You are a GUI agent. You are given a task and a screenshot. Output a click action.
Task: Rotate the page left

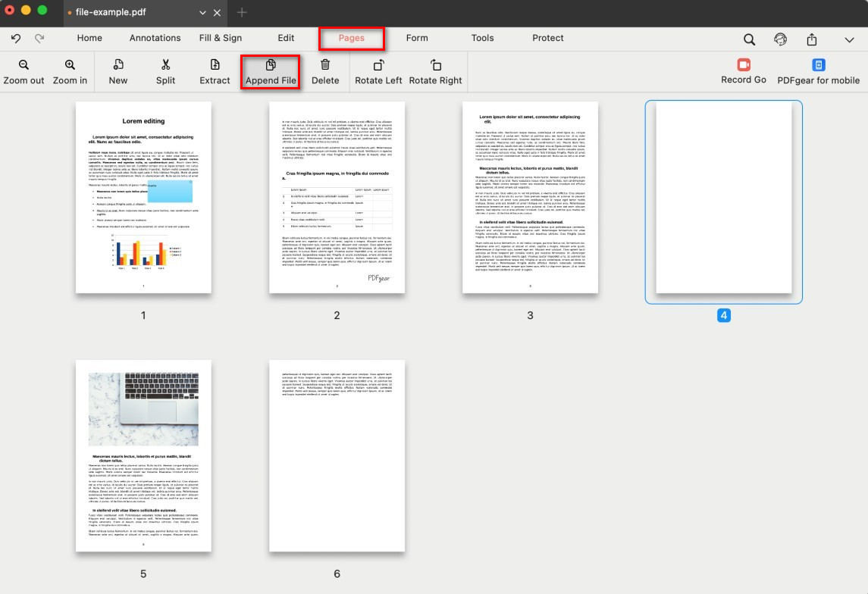[378, 66]
